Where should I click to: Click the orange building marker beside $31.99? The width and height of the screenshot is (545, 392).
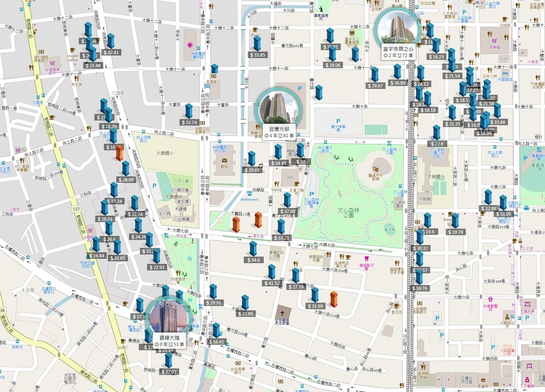[x=334, y=299]
